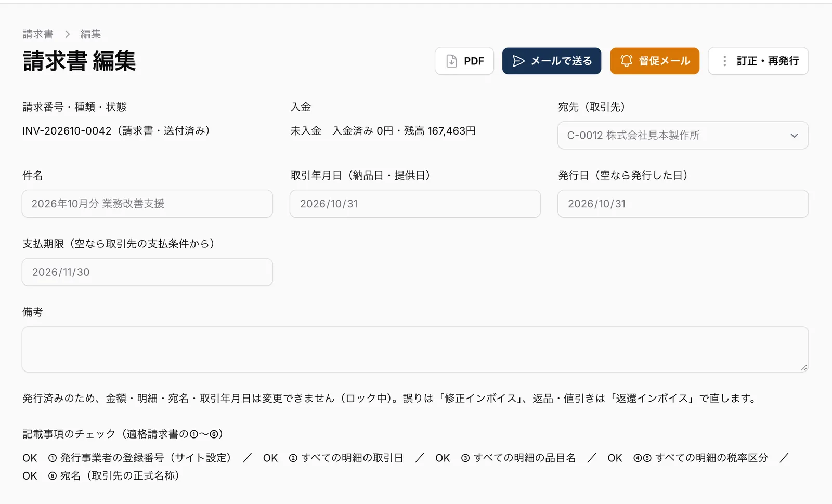Click the 支払期限 date field
Viewport: 832px width, 504px height.
[147, 272]
